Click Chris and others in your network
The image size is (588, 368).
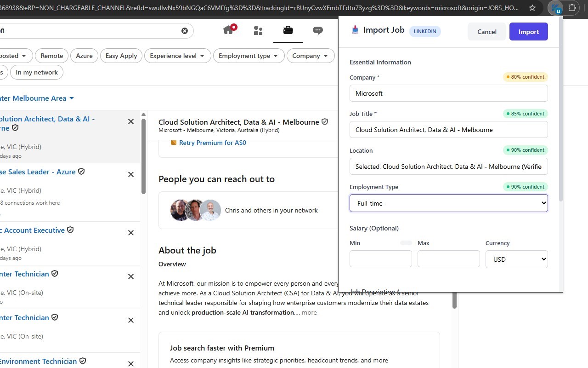point(271,210)
